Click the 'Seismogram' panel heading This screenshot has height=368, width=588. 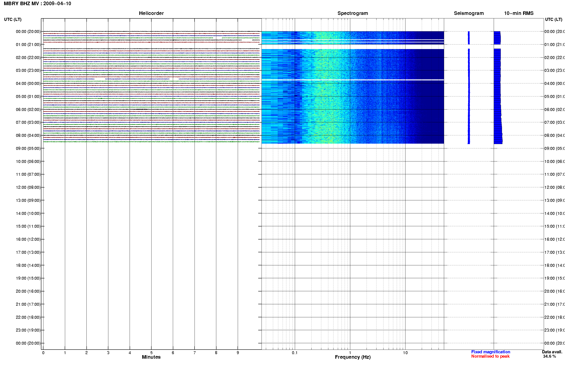pyautogui.click(x=469, y=13)
